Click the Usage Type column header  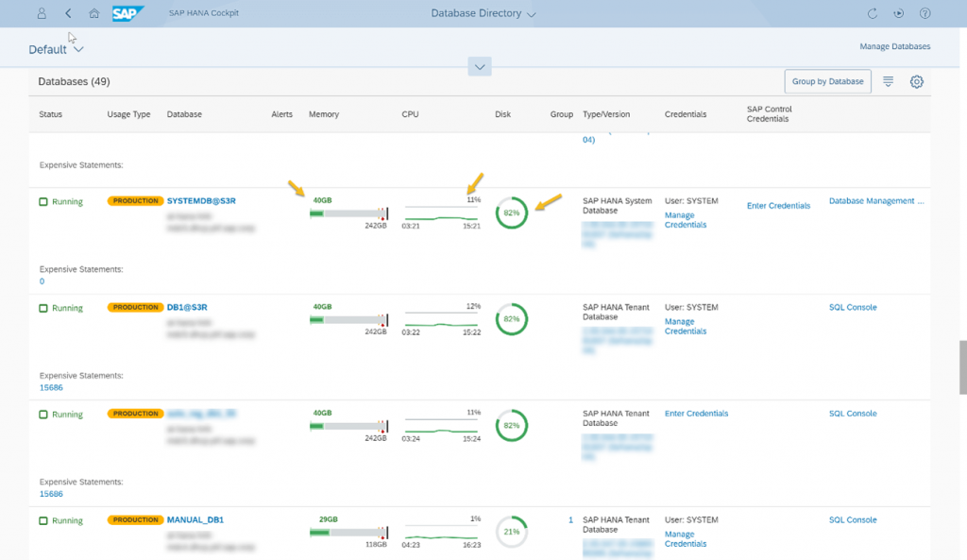[x=128, y=114]
